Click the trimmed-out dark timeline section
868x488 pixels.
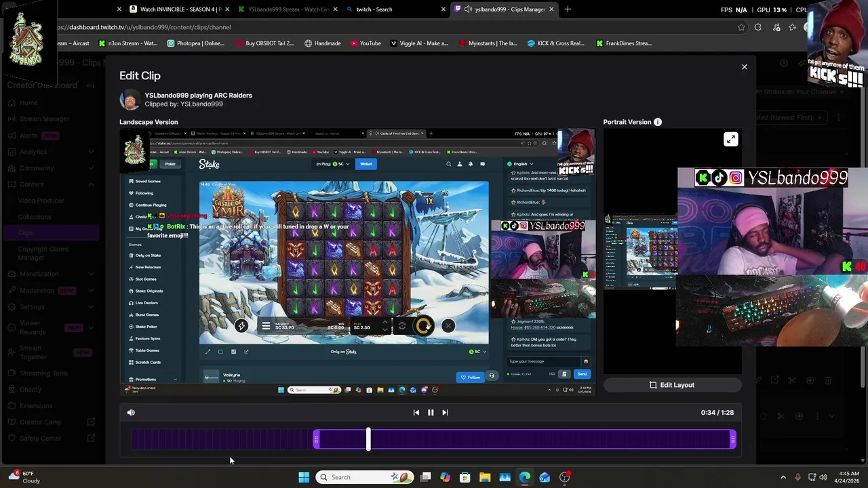[x=222, y=440]
